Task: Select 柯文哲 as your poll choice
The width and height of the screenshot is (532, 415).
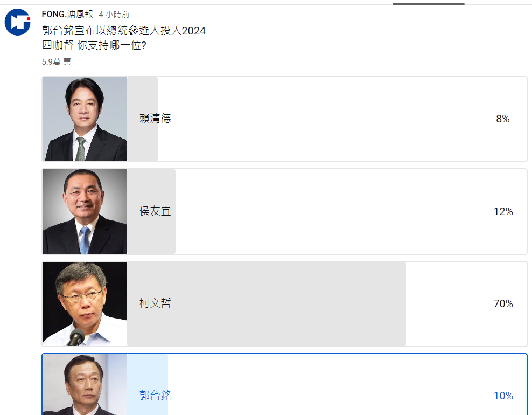Action: pyautogui.click(x=323, y=303)
